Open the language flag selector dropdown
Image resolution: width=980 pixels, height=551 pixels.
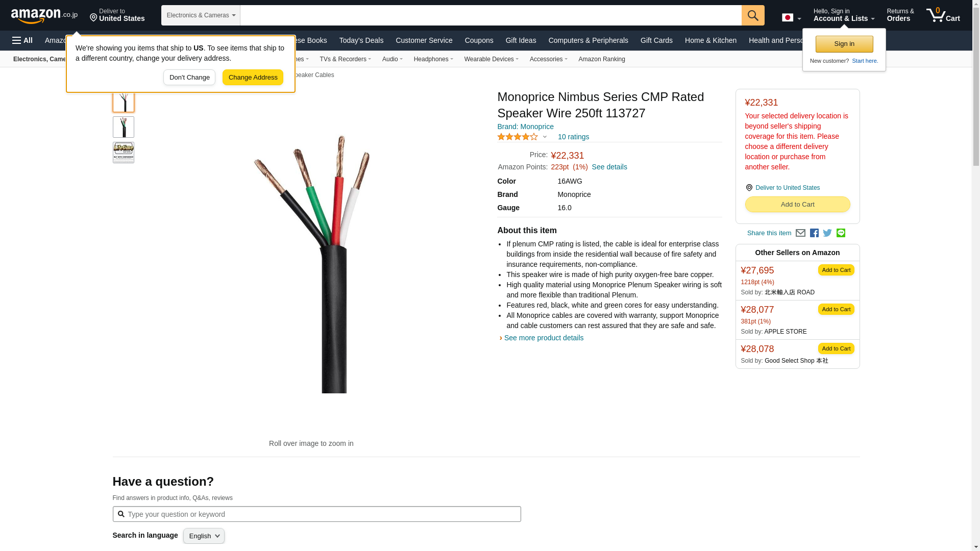[791, 17]
